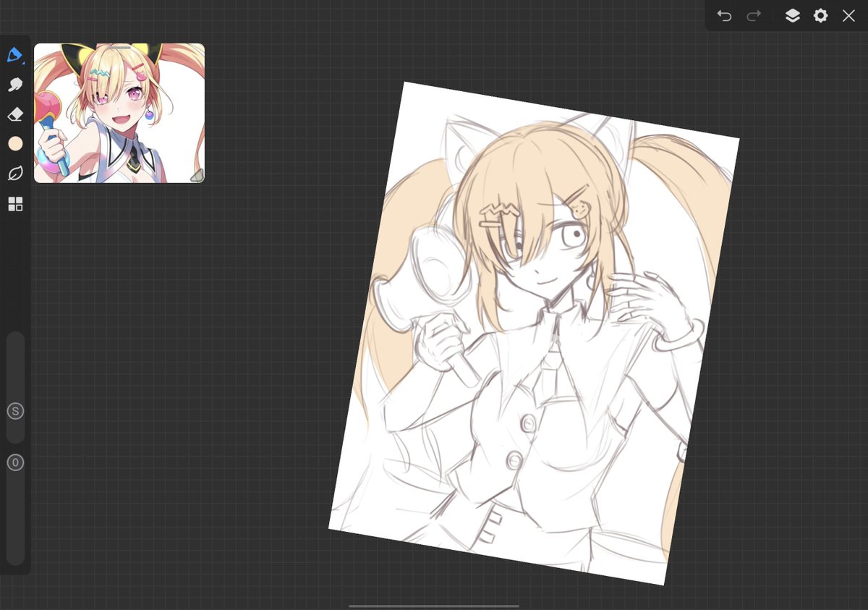Viewport: 868px width, 610px height.
Task: Select the pen brush tool
Action: [14, 55]
